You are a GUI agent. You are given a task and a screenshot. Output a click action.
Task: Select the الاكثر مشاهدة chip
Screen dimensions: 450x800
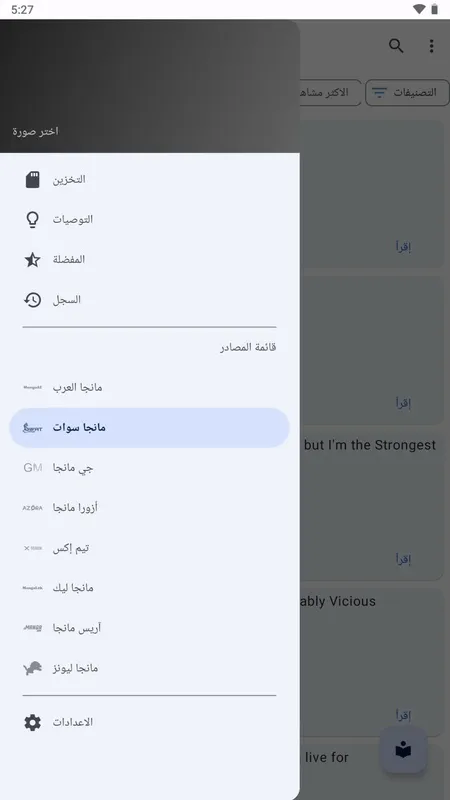(x=331, y=92)
